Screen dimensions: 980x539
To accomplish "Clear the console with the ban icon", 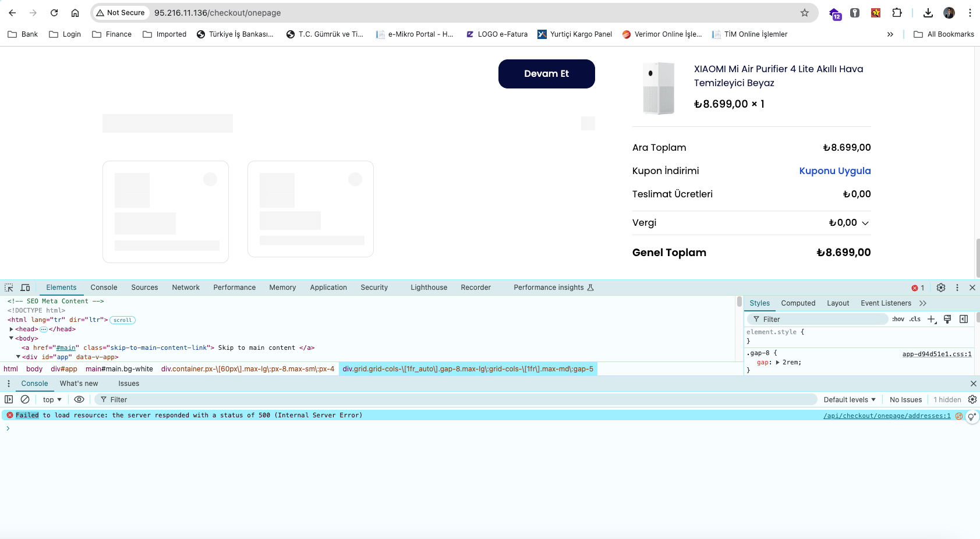I will pos(25,399).
